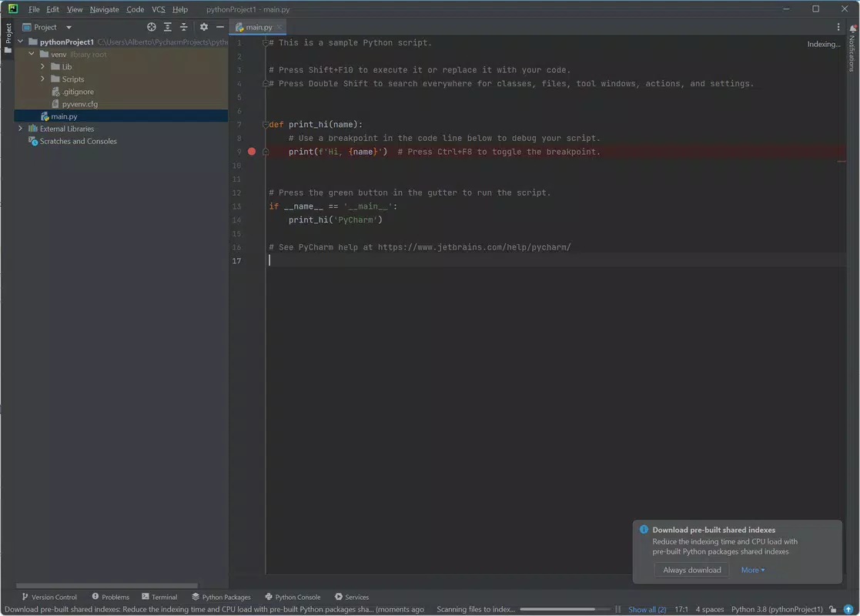This screenshot has height=616, width=860.
Task: Open Problems tool window
Action: pyautogui.click(x=110, y=597)
